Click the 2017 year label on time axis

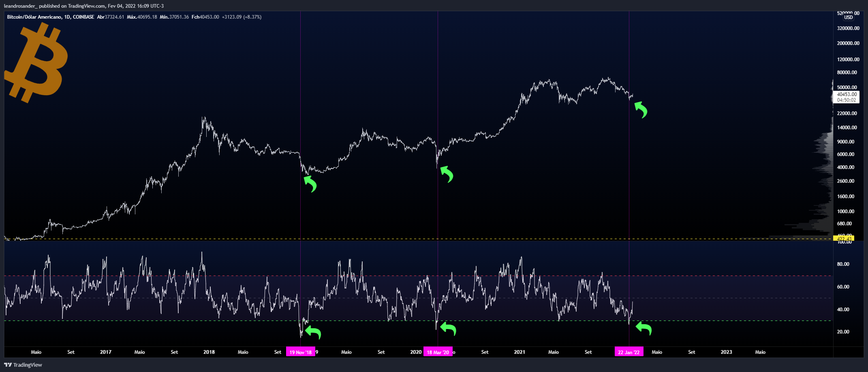tap(106, 352)
